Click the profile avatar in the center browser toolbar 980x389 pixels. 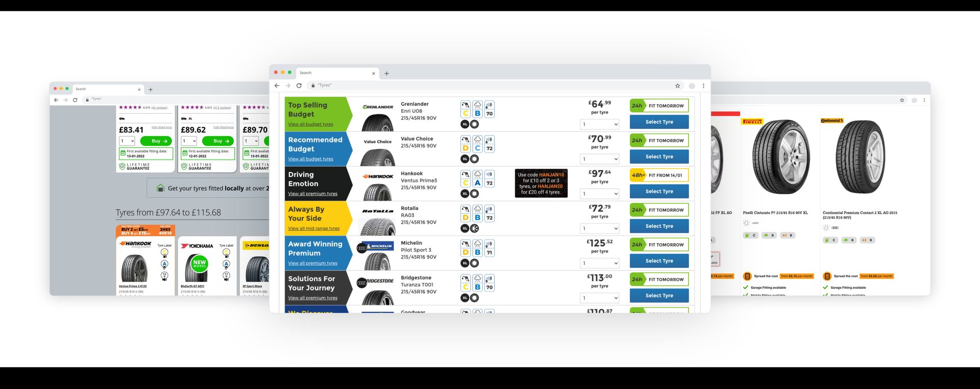[692, 86]
